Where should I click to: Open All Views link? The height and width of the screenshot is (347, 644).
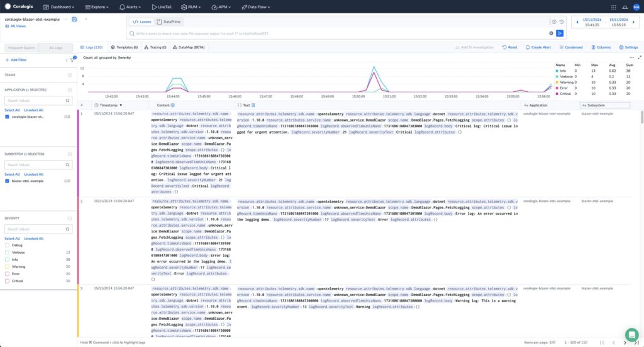[x=16, y=26]
